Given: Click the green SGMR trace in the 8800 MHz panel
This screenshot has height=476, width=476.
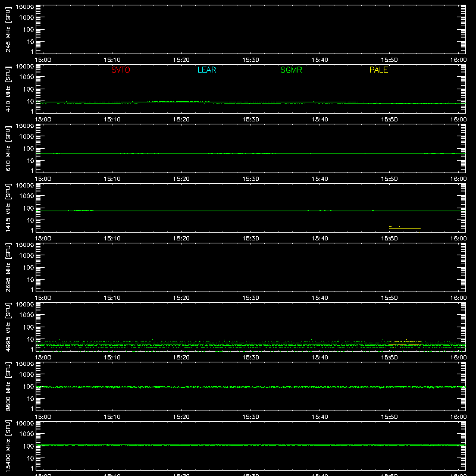Looking at the screenshot, I should pyautogui.click(x=250, y=387).
